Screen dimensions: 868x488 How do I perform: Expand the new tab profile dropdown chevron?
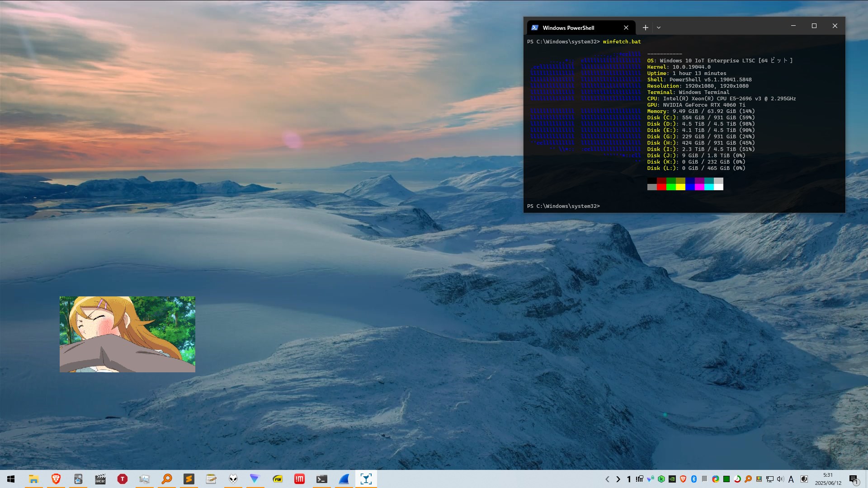pyautogui.click(x=659, y=28)
